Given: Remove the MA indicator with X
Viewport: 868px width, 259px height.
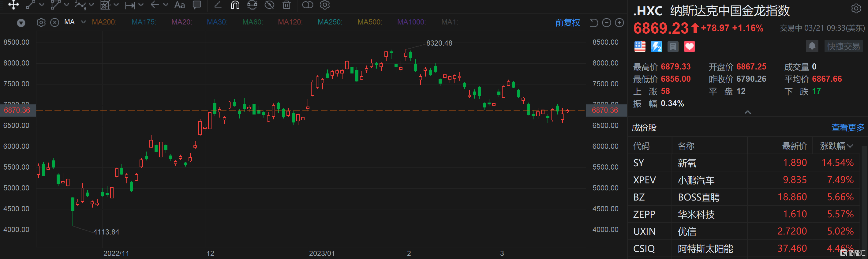Looking at the screenshot, I should click(x=54, y=22).
